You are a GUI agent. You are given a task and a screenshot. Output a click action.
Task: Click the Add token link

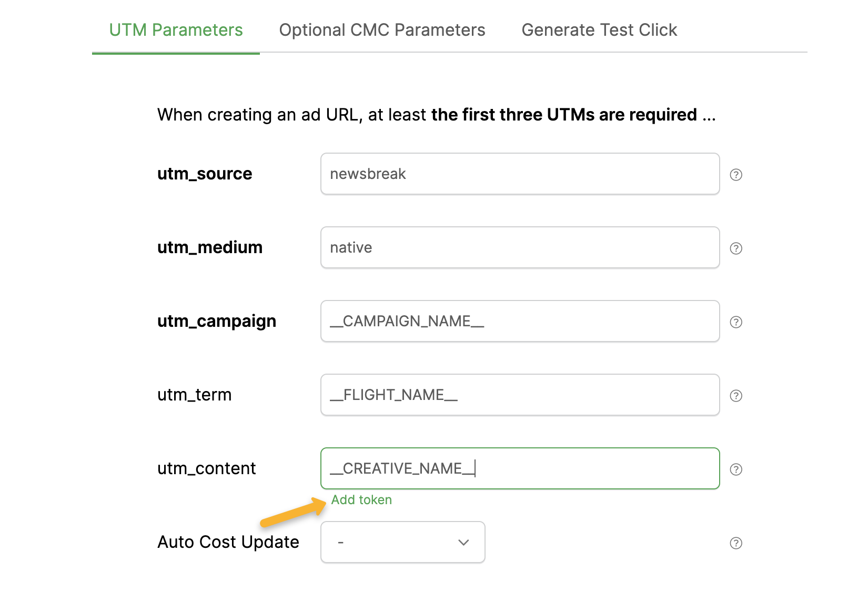tap(361, 500)
